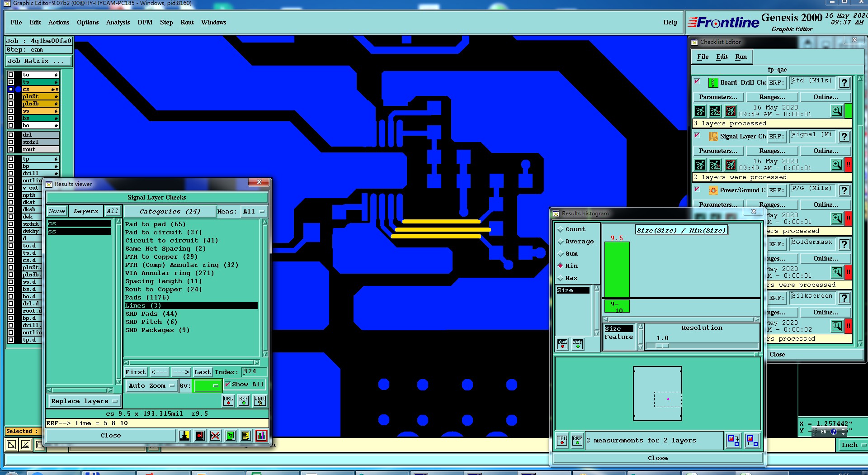Click the second runner icon under Board-Drill Checks
Viewport: 868px width, 475px height.
pos(715,111)
